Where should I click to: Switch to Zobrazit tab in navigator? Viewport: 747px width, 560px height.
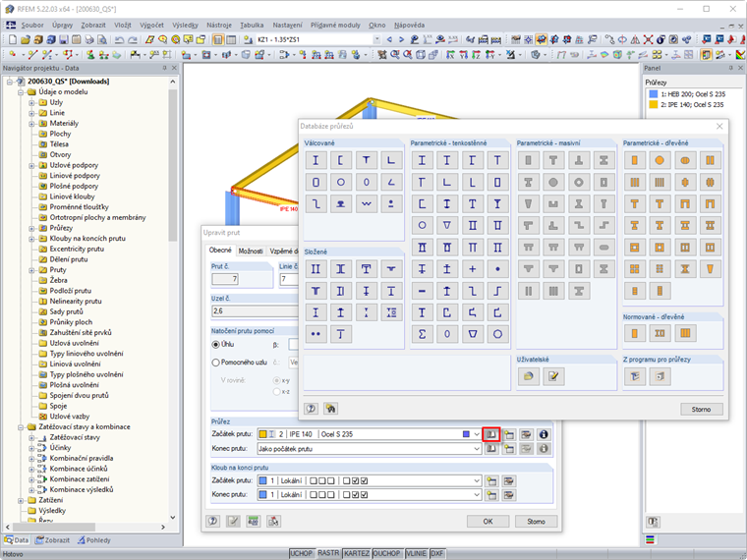[x=52, y=540]
